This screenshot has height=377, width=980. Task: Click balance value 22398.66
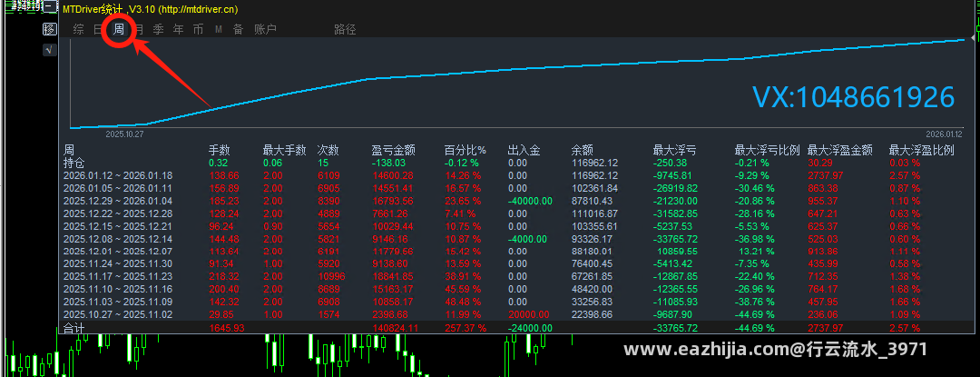[592, 313]
